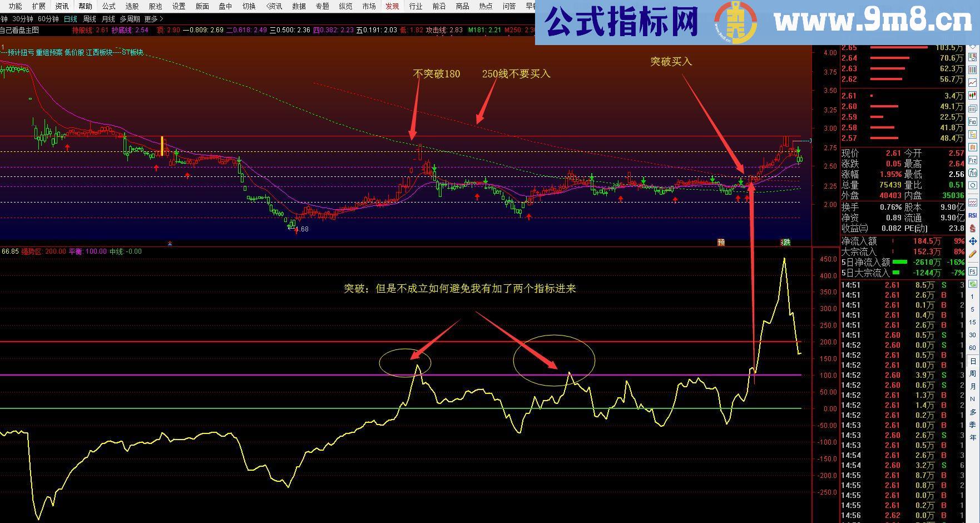This screenshot has height=523, width=980.
Task: Click the collapse triangle on the panel divider
Action: pyautogui.click(x=170, y=244)
